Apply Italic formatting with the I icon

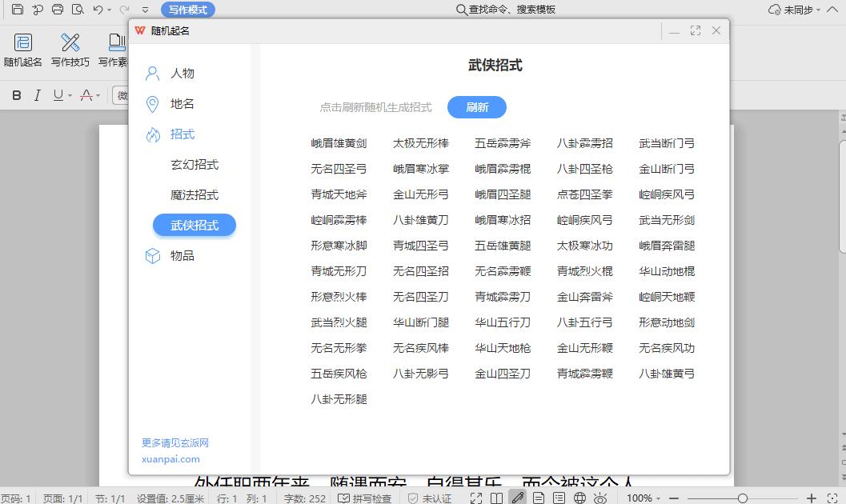[37, 95]
